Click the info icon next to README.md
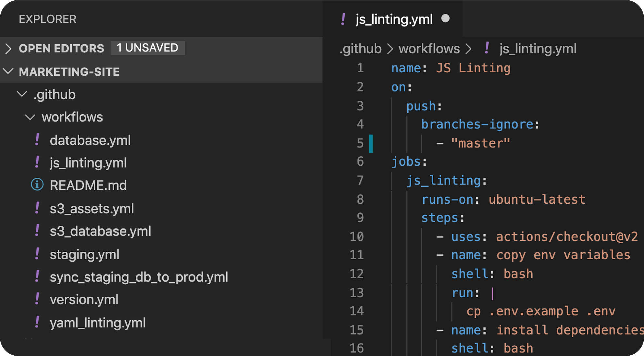The width and height of the screenshot is (644, 356). pos(37,185)
